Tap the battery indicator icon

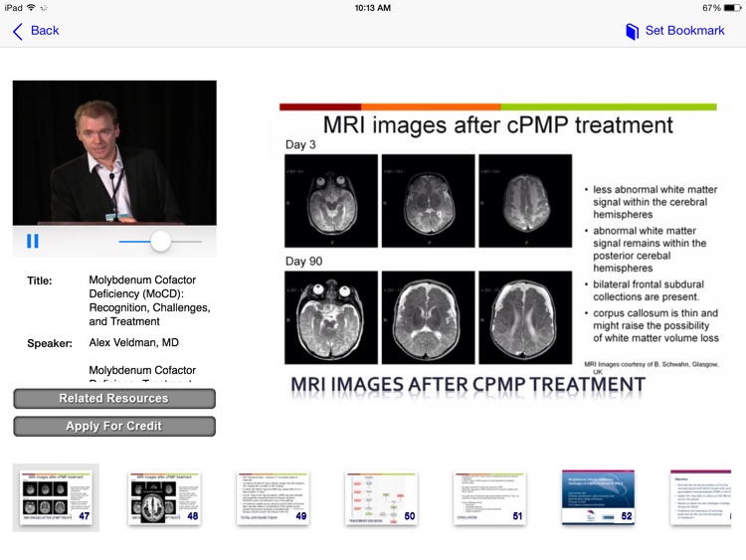pos(732,8)
